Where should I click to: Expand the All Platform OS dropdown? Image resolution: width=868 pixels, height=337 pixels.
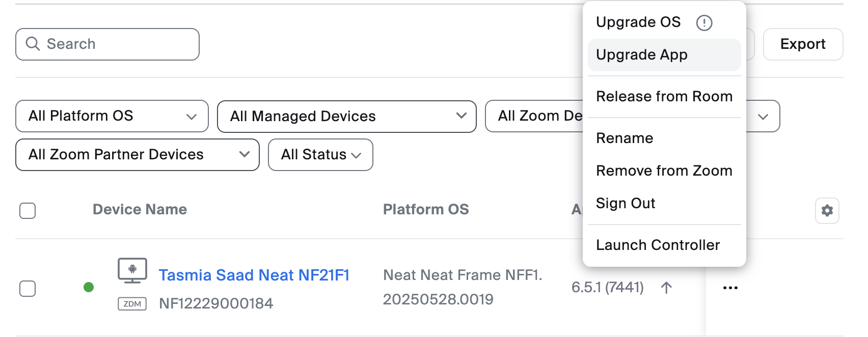112,116
